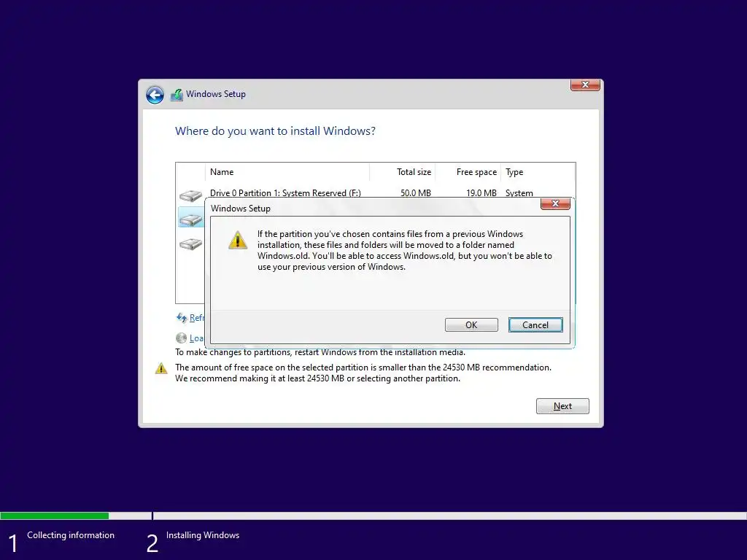This screenshot has height=560, width=747.
Task: Click the blue back arrow button
Action: coord(155,95)
